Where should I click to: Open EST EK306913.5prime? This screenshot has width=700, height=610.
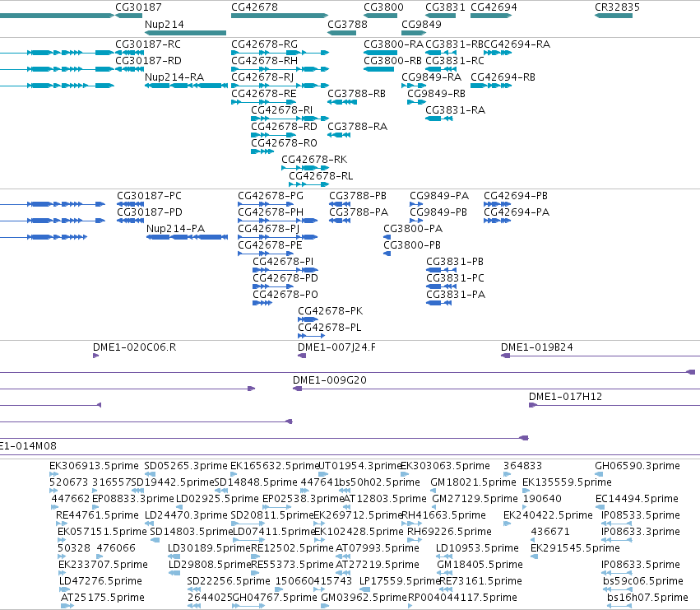pyautogui.click(x=94, y=466)
